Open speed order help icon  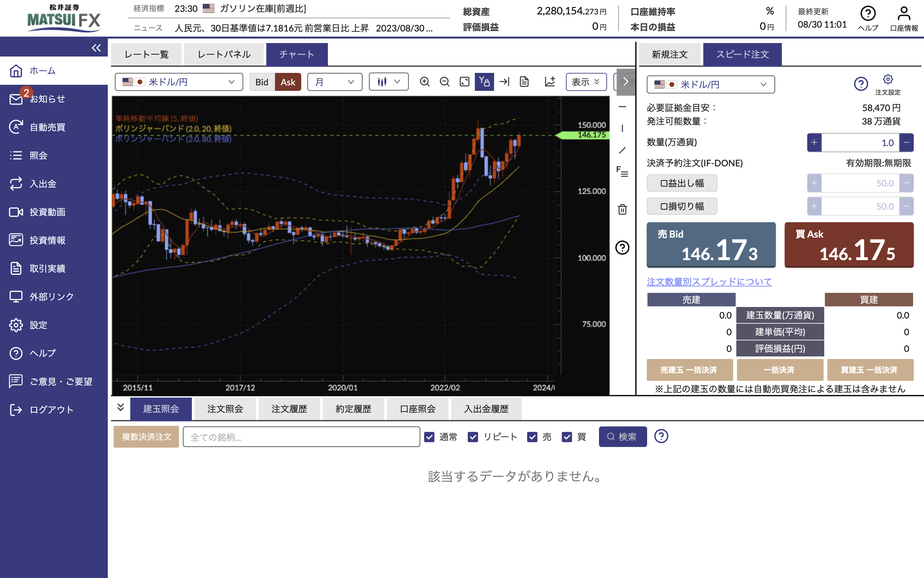(x=860, y=84)
